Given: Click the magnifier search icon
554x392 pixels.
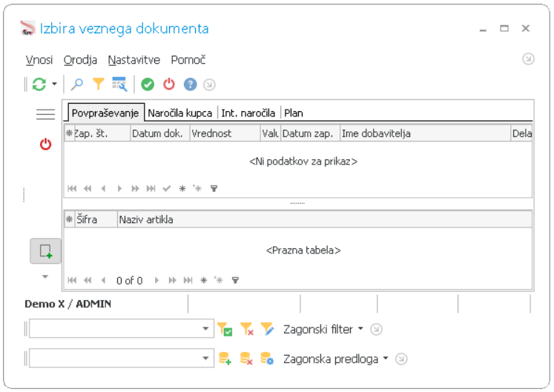Looking at the screenshot, I should [76, 84].
